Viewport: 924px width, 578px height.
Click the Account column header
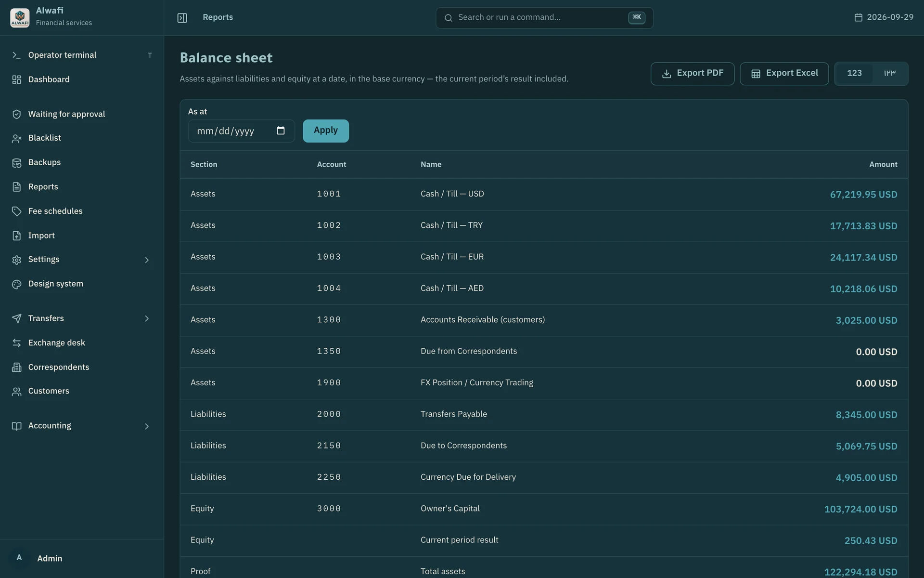(x=331, y=165)
